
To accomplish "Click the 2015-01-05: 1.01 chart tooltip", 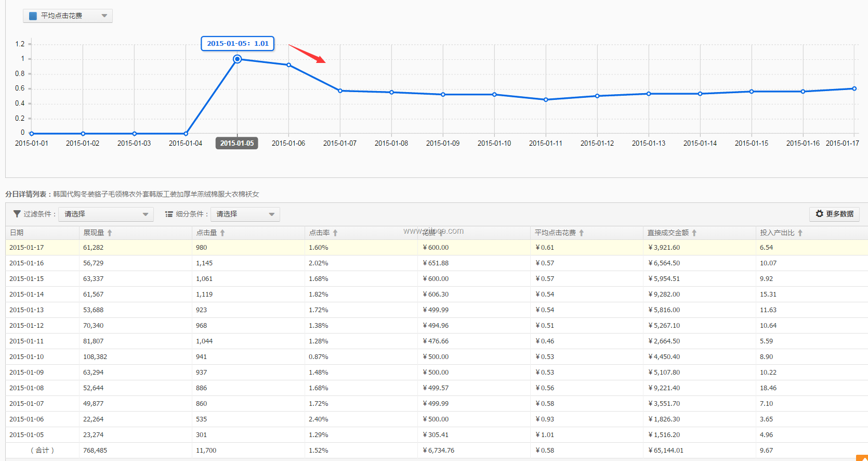I will pyautogui.click(x=238, y=44).
